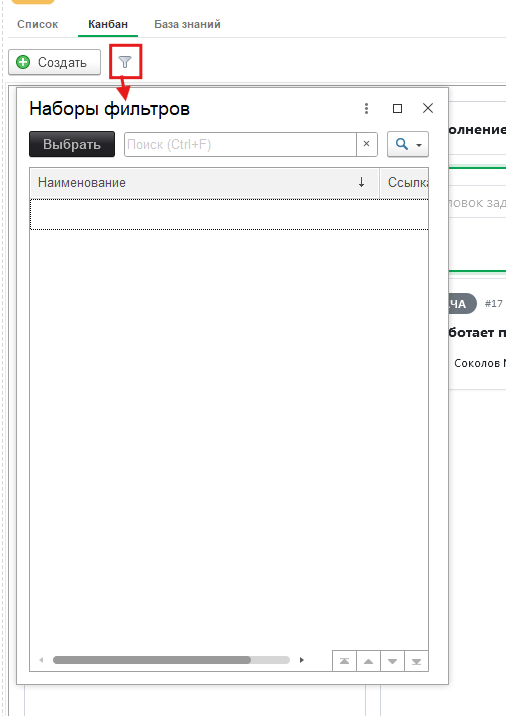
Task: Close the Наборы фильтров dialog
Action: click(428, 108)
